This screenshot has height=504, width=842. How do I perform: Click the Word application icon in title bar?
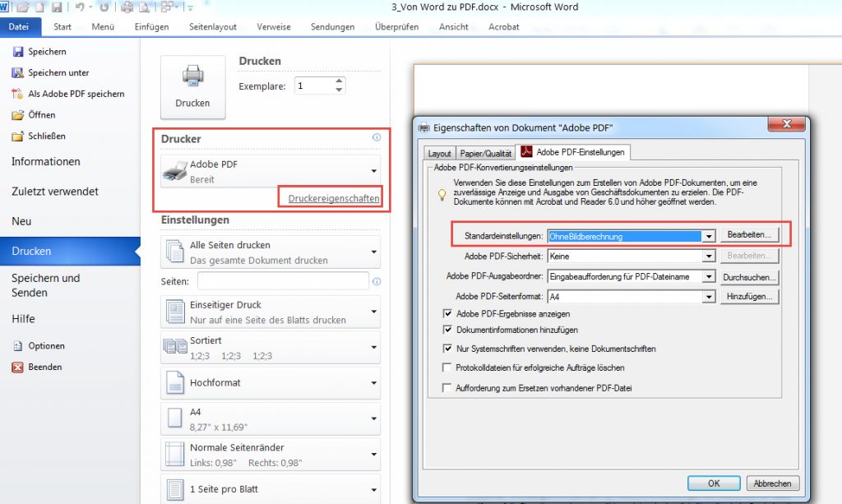coord(4,7)
